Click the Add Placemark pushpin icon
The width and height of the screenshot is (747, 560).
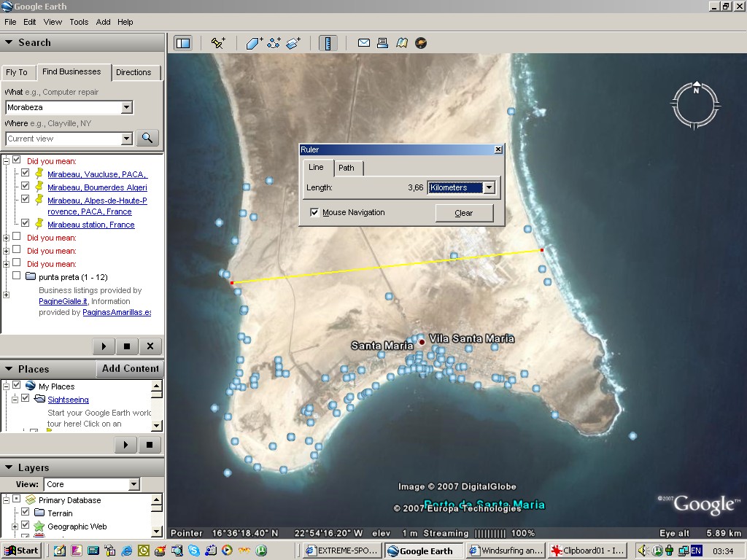click(218, 43)
